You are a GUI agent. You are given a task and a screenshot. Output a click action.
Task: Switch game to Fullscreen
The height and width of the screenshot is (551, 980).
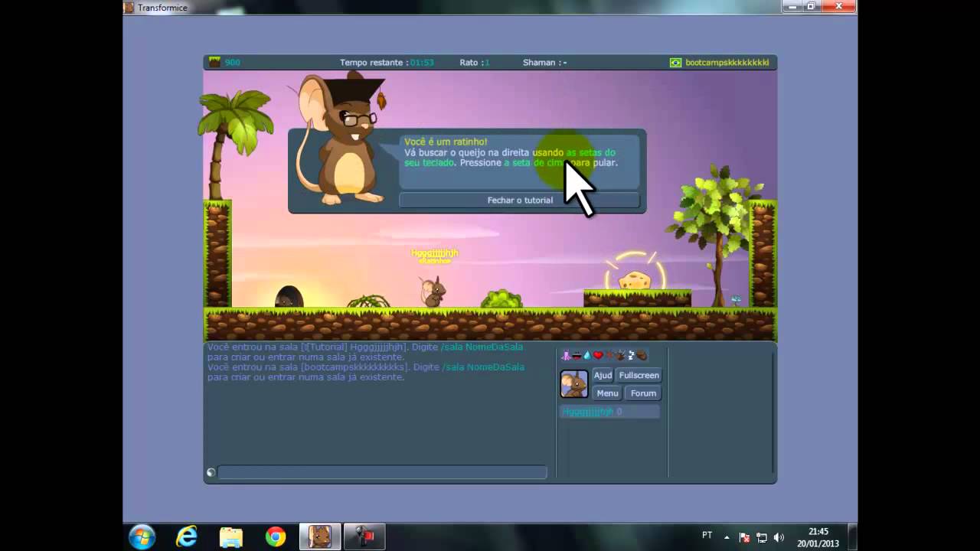coord(639,375)
